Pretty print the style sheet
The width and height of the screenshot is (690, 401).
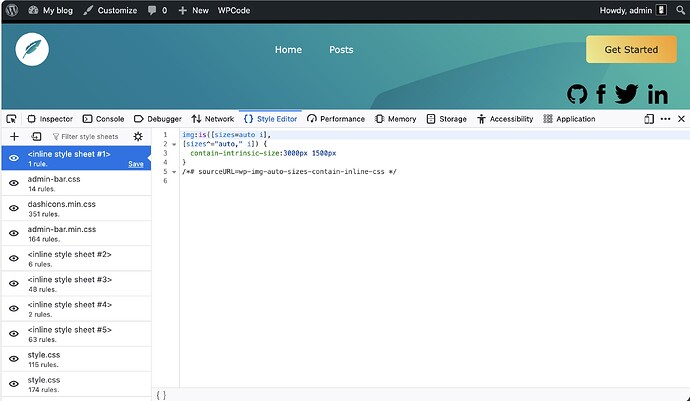[161, 395]
